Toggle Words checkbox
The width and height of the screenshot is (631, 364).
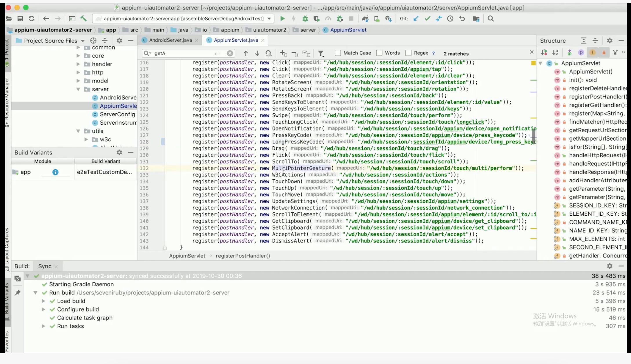[x=379, y=53]
